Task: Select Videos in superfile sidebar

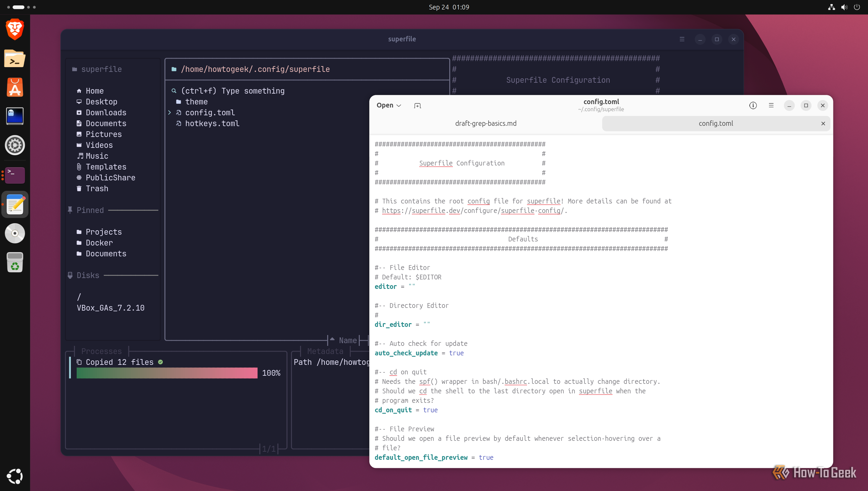Action: click(95, 145)
